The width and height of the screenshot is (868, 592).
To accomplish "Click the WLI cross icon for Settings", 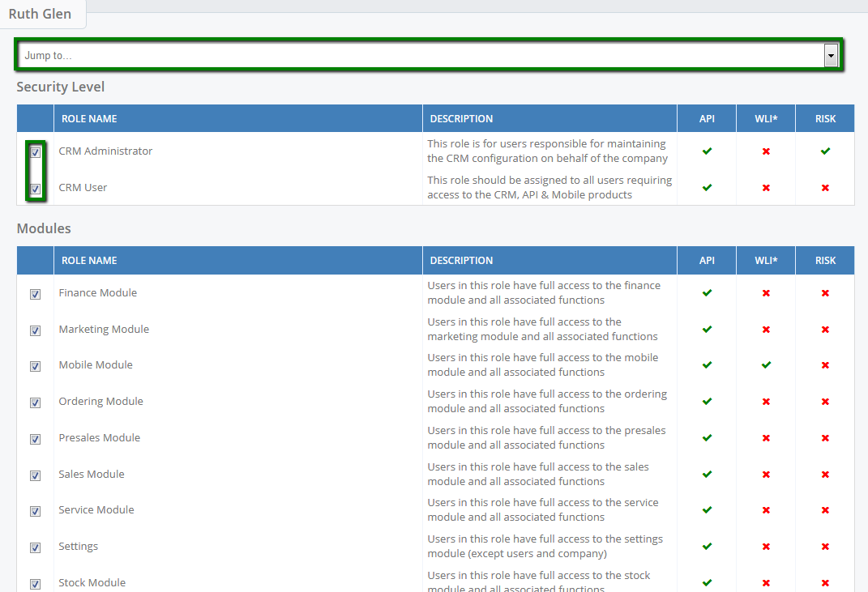I will click(x=766, y=546).
